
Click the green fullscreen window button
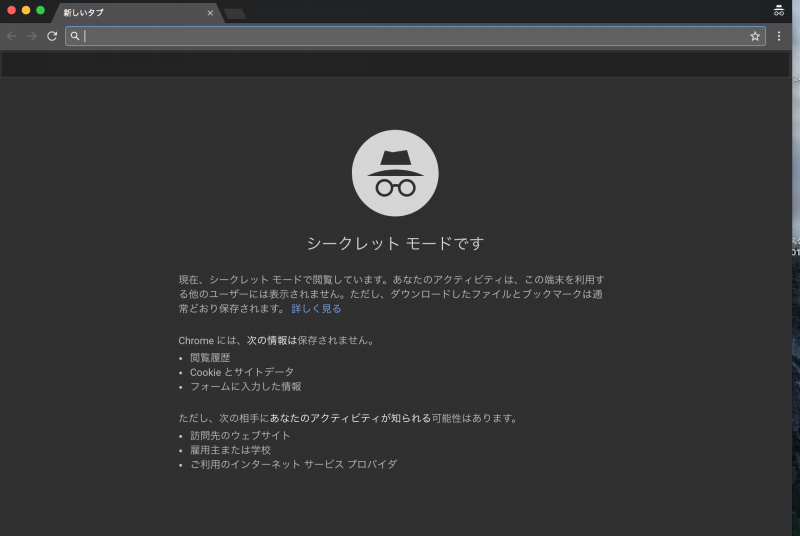pyautogui.click(x=40, y=10)
